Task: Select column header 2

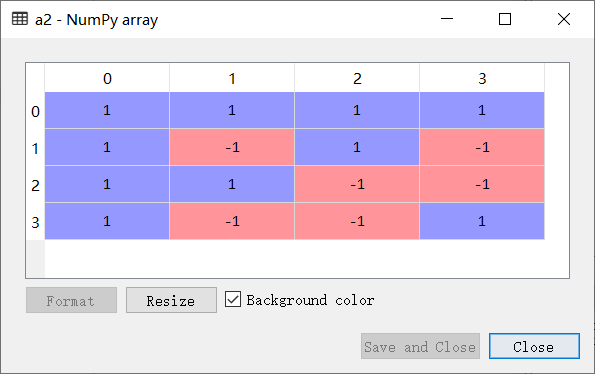Action: [x=357, y=78]
